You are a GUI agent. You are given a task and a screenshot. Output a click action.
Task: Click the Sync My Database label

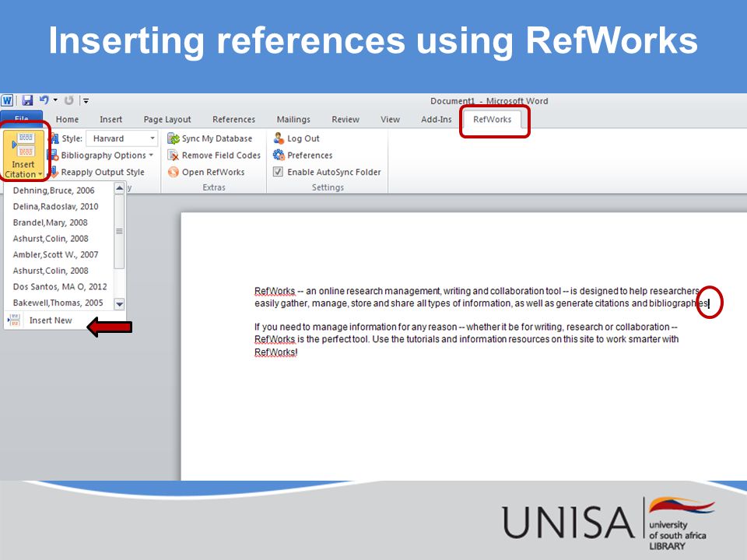[x=217, y=138]
